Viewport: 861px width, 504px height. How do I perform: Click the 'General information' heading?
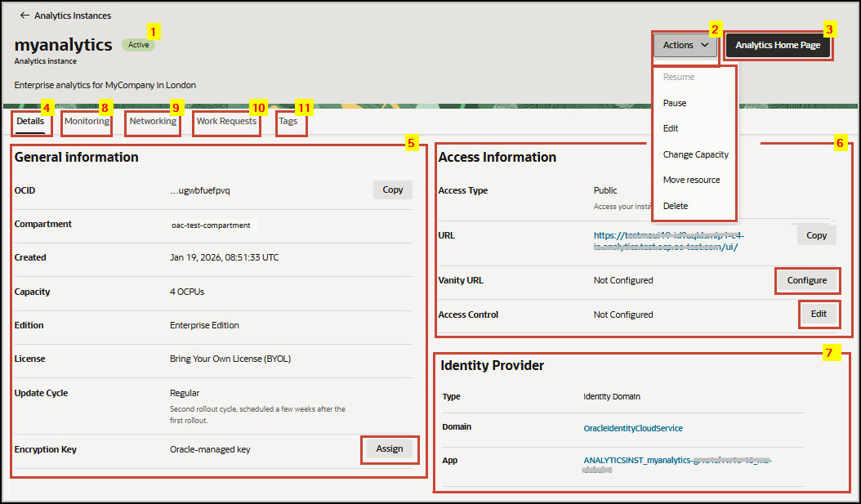76,157
